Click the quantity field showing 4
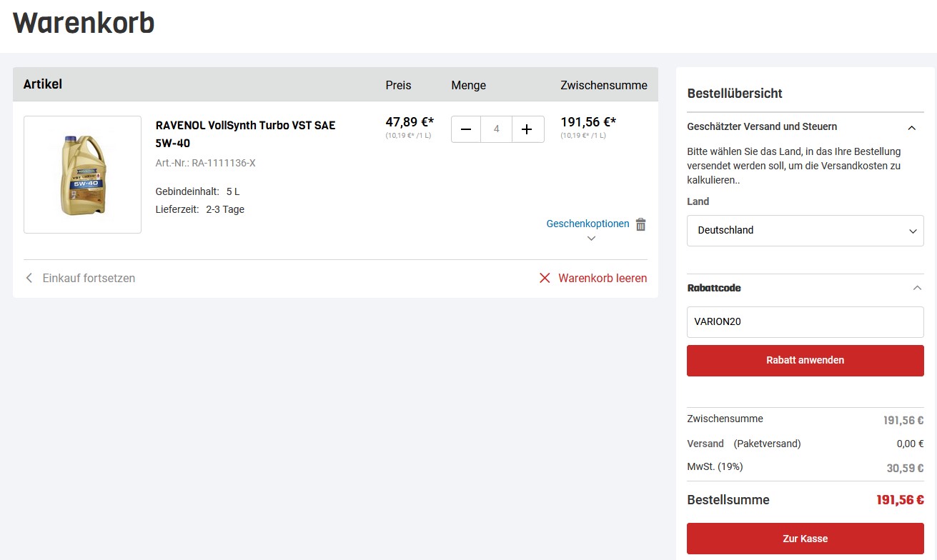The height and width of the screenshot is (560, 937). (x=497, y=129)
